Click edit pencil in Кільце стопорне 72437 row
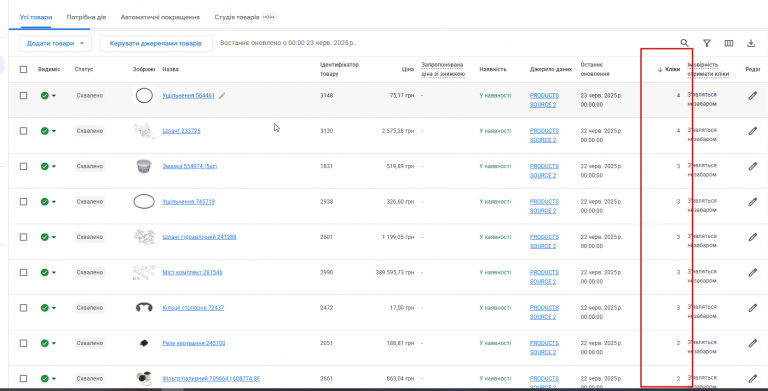The image size is (768, 391). click(x=753, y=308)
